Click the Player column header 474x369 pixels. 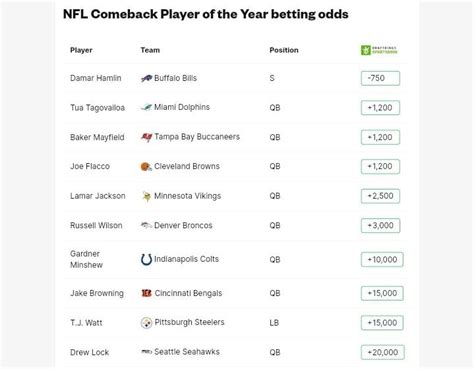[x=81, y=50]
